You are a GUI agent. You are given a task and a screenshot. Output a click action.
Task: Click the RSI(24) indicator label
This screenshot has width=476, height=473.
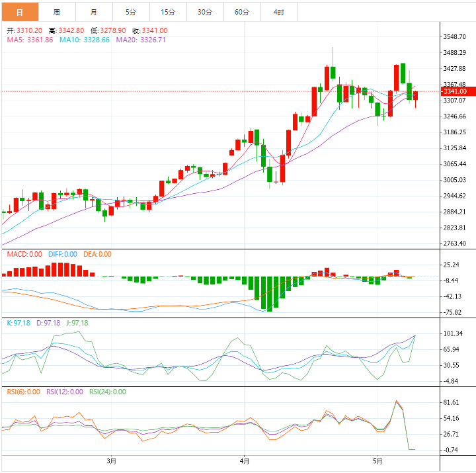coord(107,392)
